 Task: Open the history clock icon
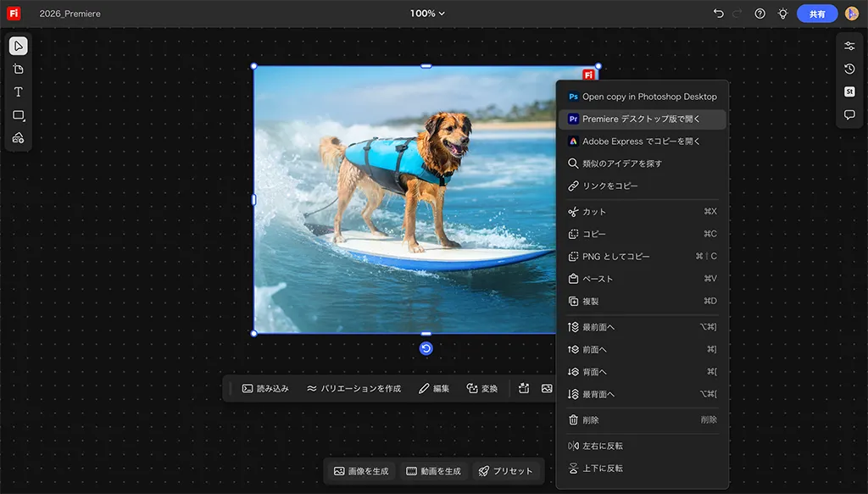tap(849, 69)
